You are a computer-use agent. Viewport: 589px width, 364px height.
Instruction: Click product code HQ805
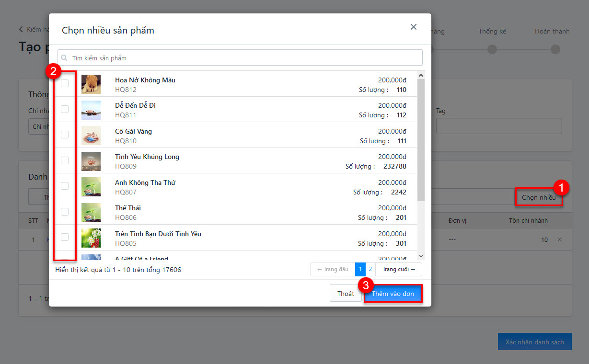(x=126, y=243)
